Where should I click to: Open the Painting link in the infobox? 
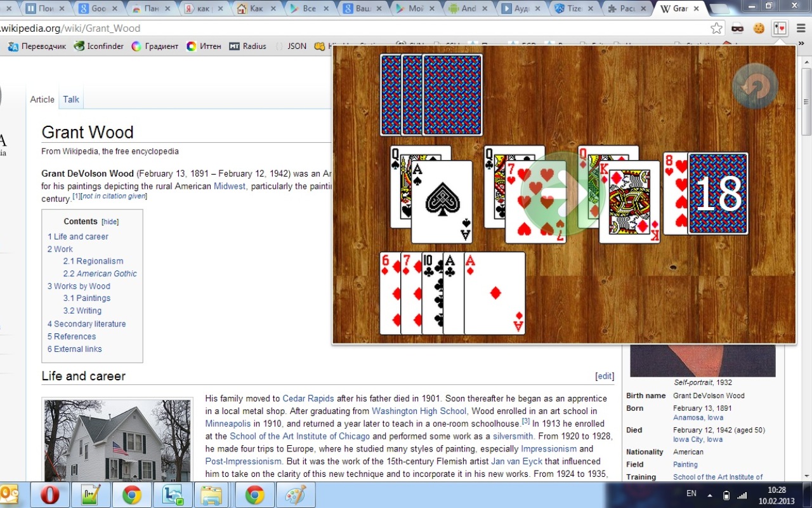tap(685, 465)
